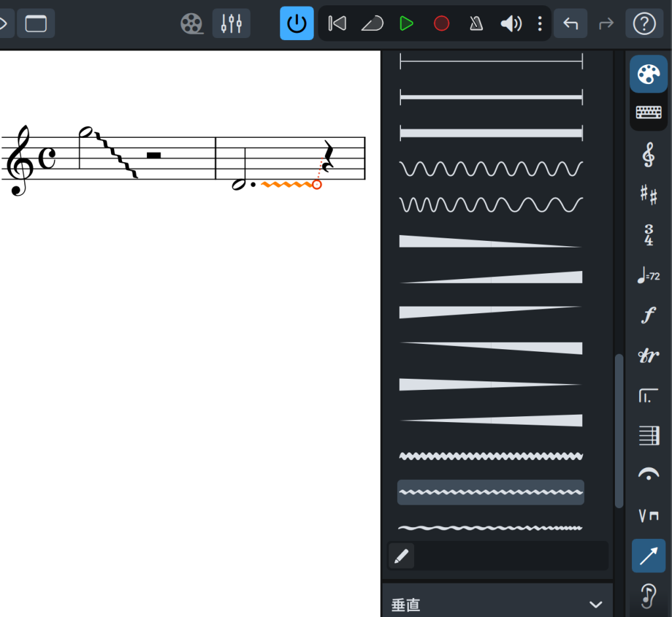Open the Clefs panel with treble clef icon
The height and width of the screenshot is (617, 672).
pyautogui.click(x=648, y=156)
